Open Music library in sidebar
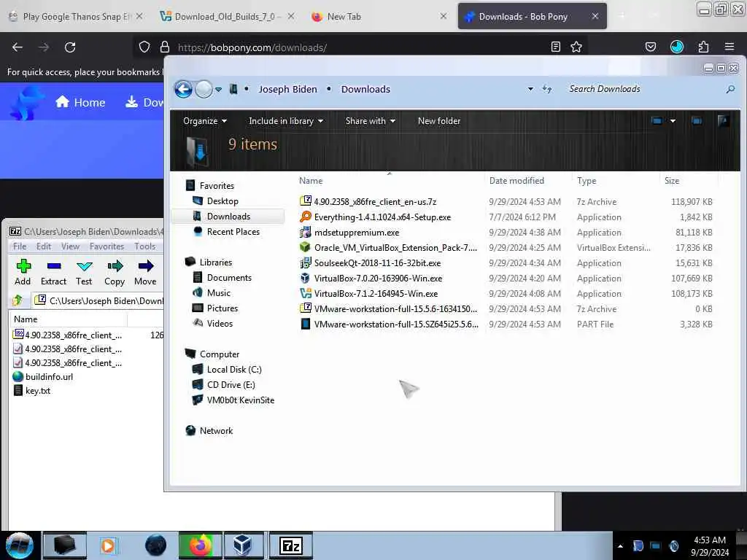The height and width of the screenshot is (560, 747). 218,292
